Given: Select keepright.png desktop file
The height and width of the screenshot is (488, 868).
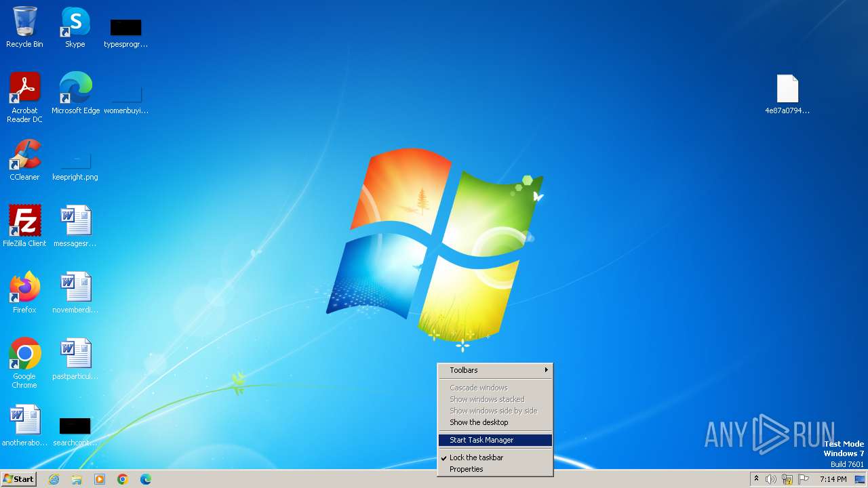Looking at the screenshot, I should (x=75, y=166).
